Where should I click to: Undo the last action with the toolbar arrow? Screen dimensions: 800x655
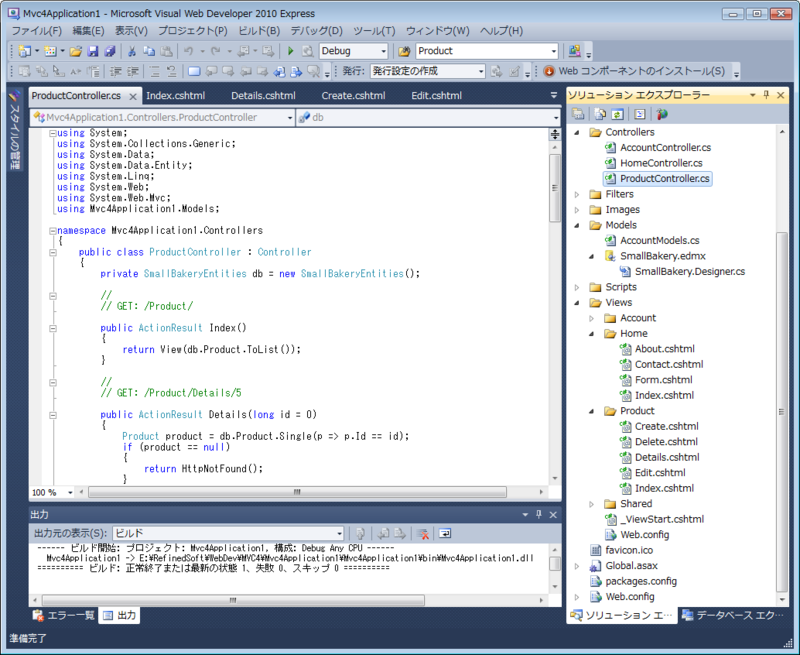[188, 51]
